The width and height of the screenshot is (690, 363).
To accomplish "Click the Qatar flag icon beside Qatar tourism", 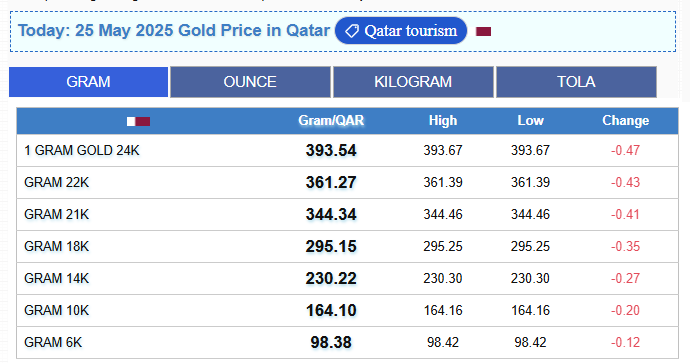I will 483,31.
